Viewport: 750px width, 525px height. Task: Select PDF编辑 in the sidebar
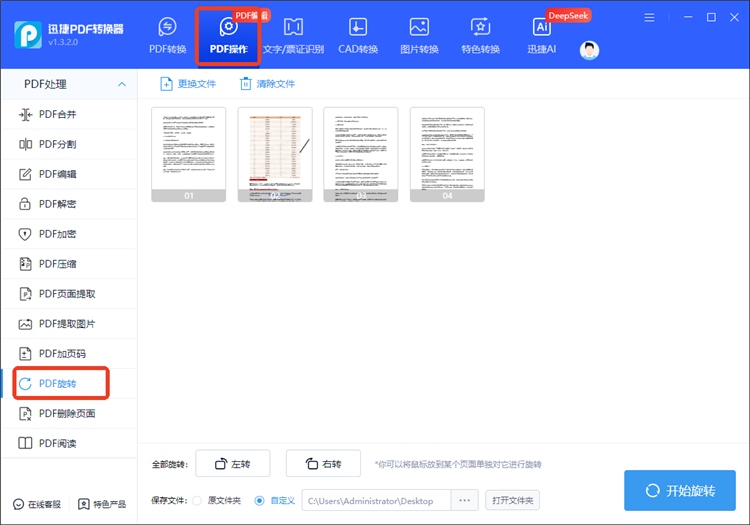click(69, 174)
